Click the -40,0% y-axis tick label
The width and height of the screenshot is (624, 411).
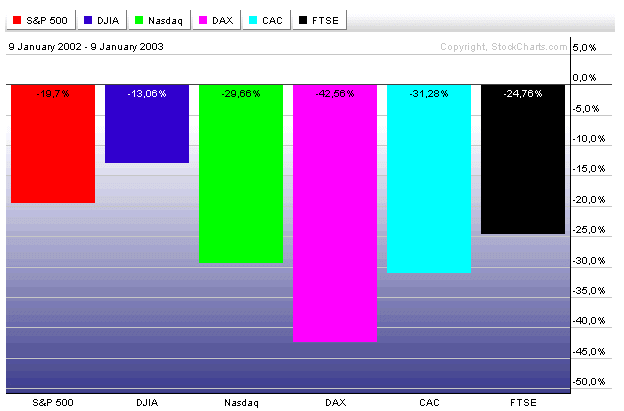pos(589,321)
